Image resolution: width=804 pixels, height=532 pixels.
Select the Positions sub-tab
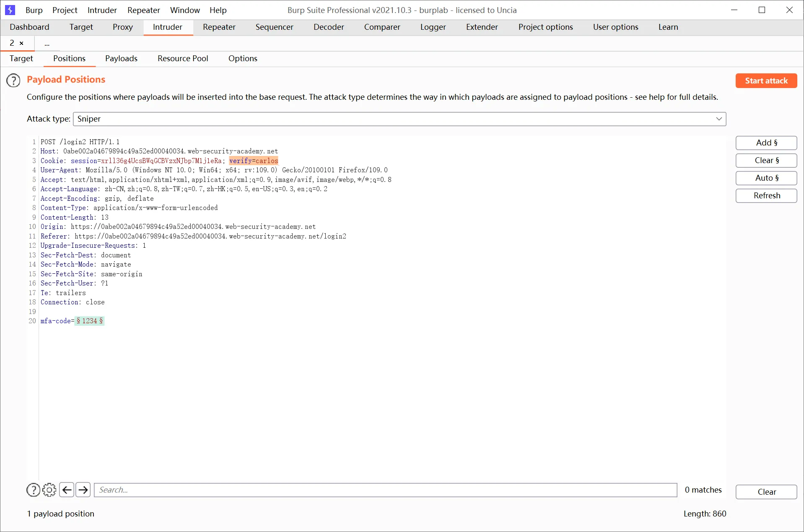point(69,58)
